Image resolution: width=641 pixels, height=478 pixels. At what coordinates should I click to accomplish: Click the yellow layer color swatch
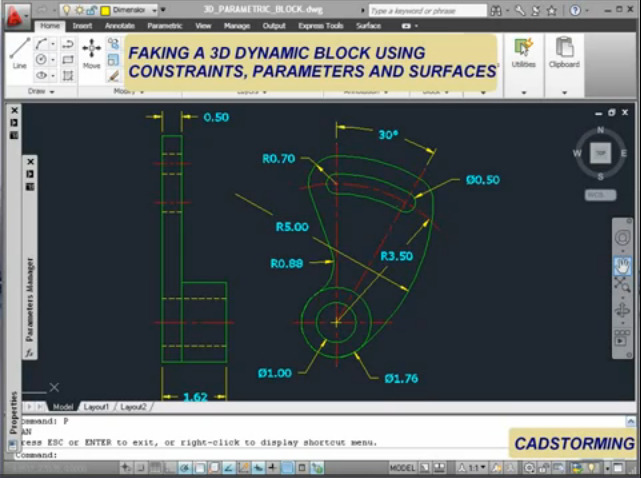pos(105,11)
